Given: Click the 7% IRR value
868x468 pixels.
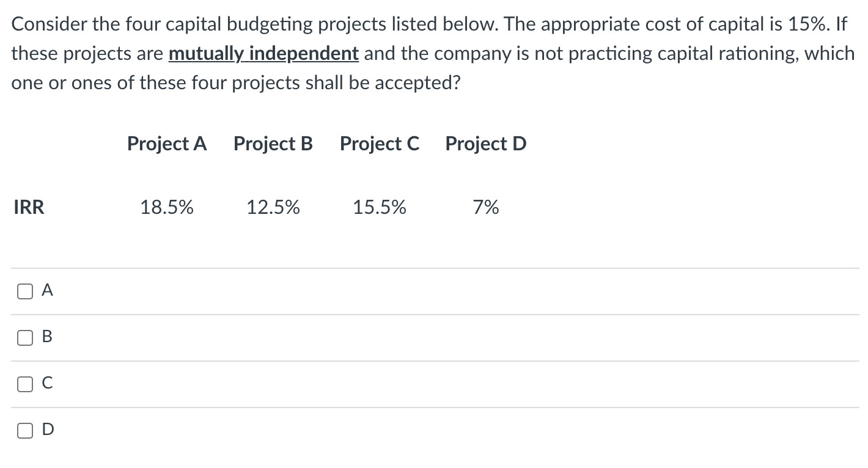Looking at the screenshot, I should 486,208.
